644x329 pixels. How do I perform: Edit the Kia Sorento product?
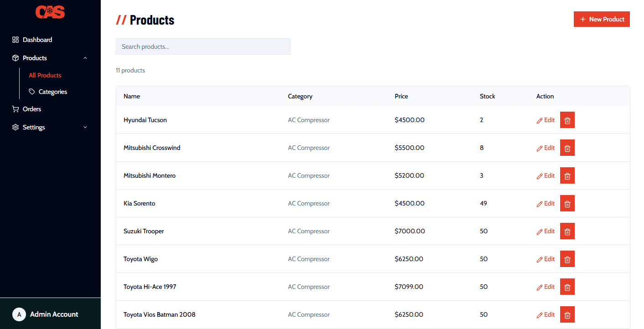click(x=546, y=203)
